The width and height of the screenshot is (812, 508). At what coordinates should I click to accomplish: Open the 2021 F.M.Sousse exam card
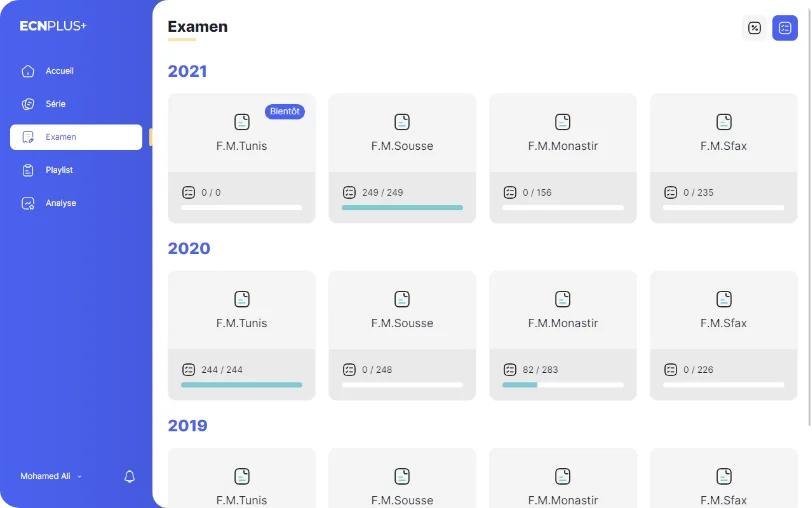click(402, 158)
